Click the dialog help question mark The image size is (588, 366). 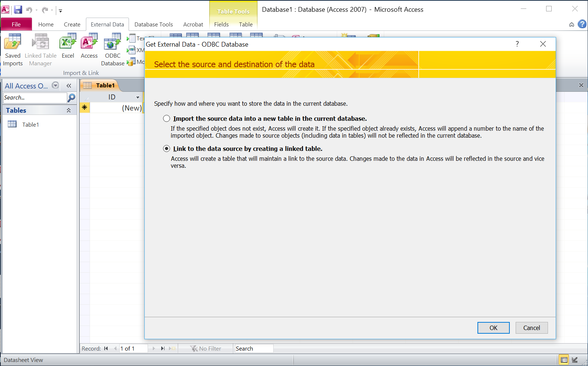click(x=517, y=44)
